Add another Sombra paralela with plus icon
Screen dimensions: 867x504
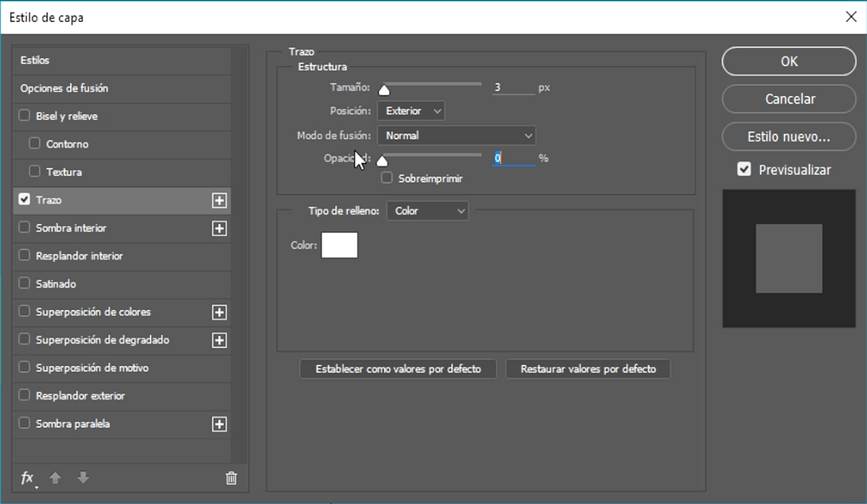(220, 424)
